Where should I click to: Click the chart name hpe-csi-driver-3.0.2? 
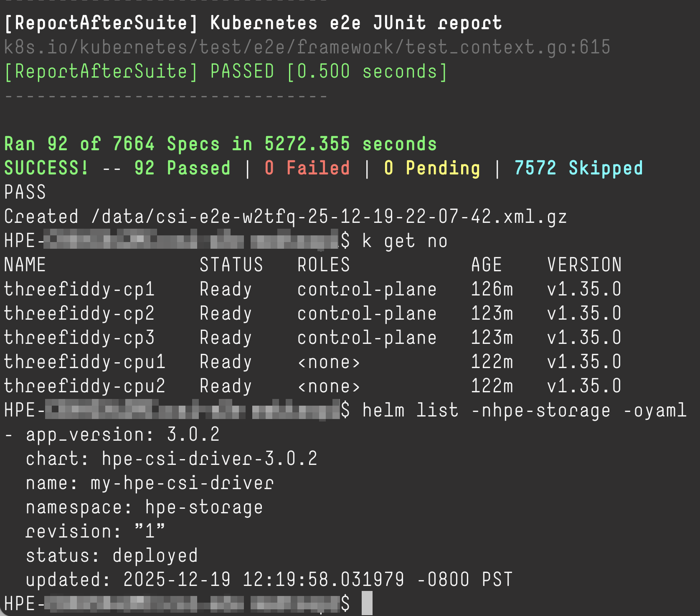click(210, 459)
